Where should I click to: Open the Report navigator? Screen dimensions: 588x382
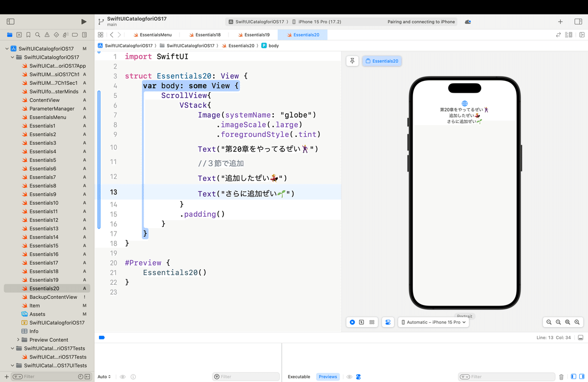(84, 35)
